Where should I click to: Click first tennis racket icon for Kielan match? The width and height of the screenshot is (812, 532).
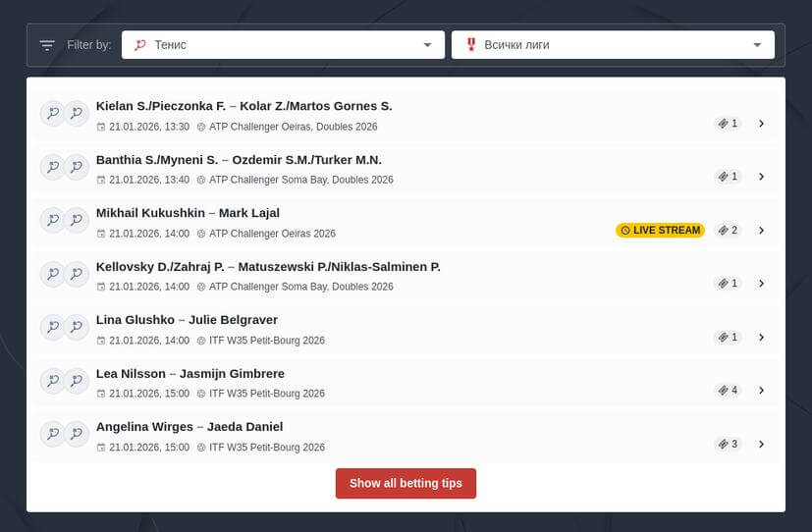52,114
